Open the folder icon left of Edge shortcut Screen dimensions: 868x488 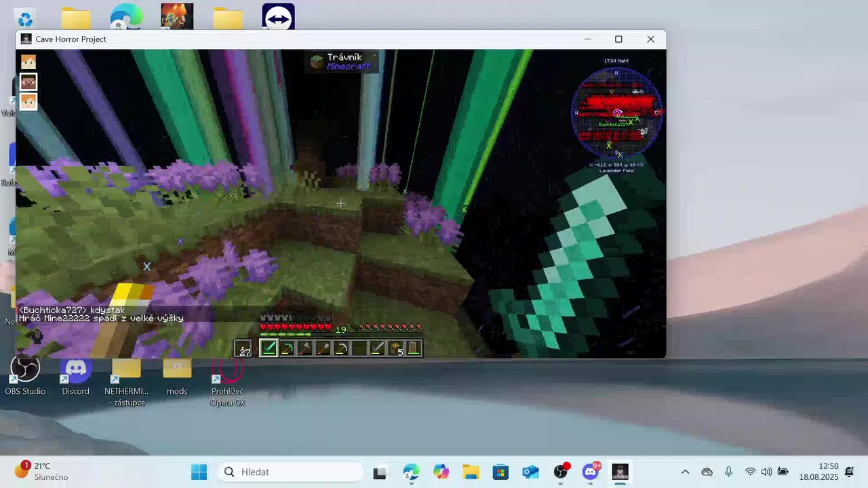[x=76, y=18]
